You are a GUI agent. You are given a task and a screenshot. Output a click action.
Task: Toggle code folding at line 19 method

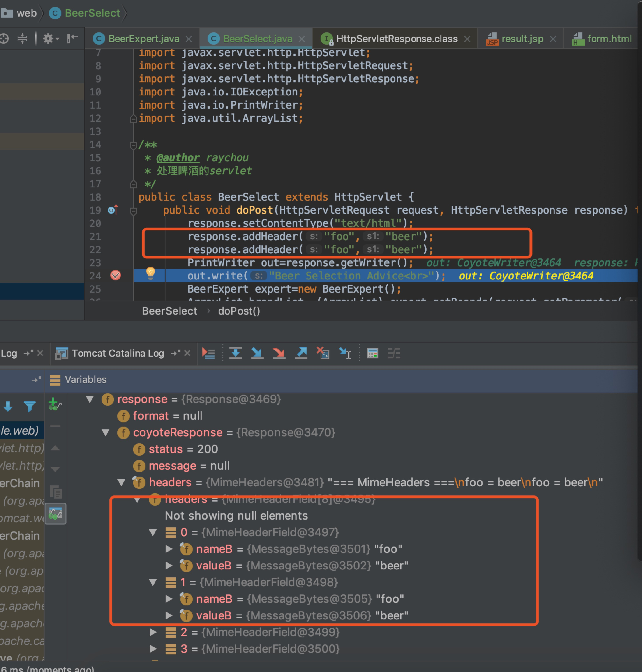coord(134,211)
